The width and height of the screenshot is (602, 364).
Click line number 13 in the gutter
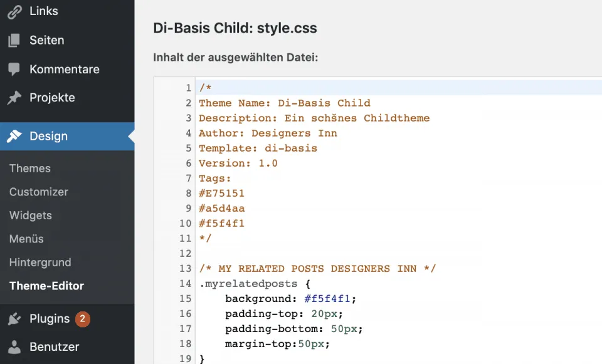[185, 269]
